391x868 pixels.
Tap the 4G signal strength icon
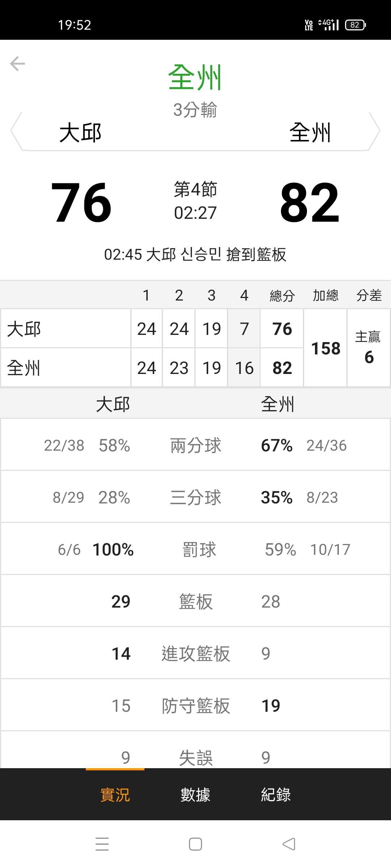[x=329, y=25]
